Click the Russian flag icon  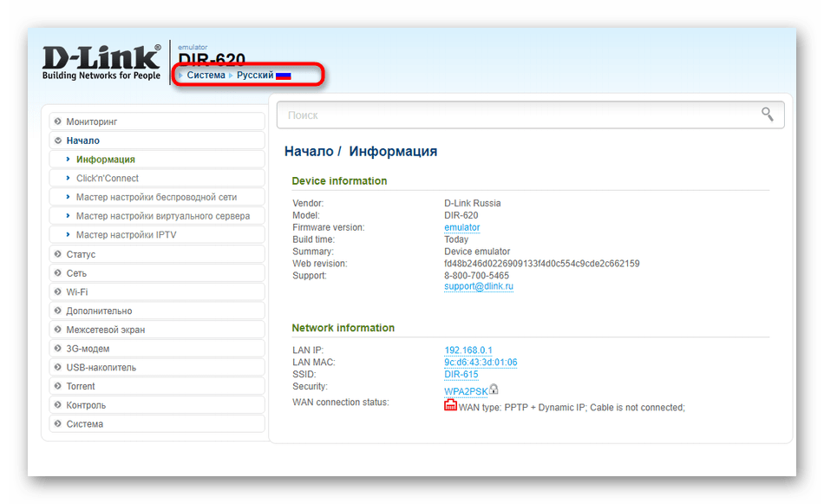284,75
